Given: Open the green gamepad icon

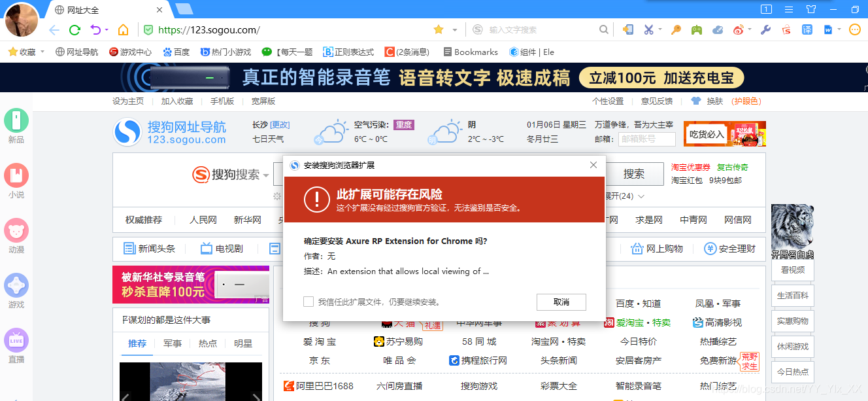Looking at the screenshot, I should pos(697,29).
